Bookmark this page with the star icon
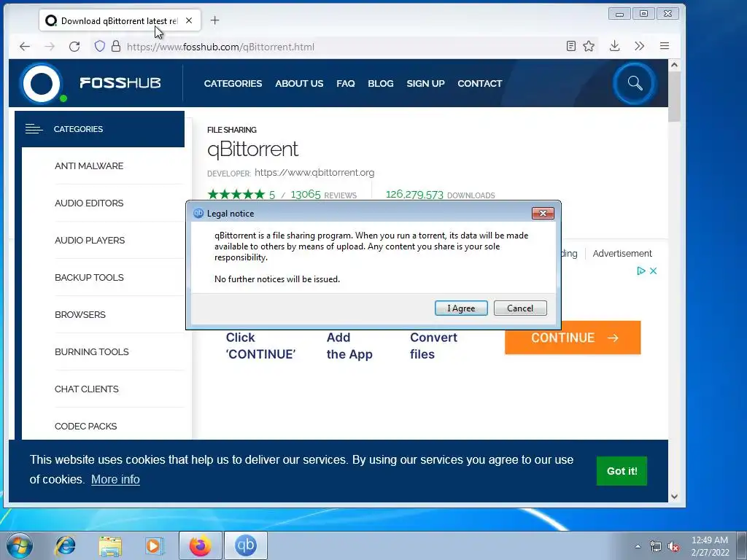 pyautogui.click(x=589, y=46)
